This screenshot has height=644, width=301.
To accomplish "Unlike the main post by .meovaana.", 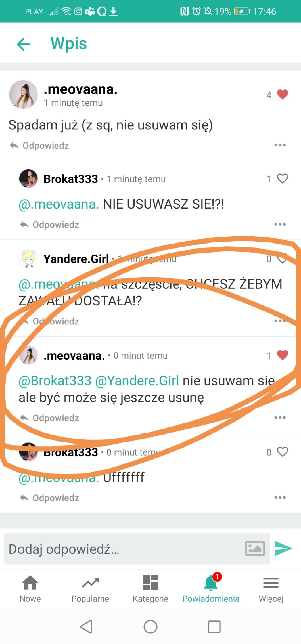I will pyautogui.click(x=283, y=95).
